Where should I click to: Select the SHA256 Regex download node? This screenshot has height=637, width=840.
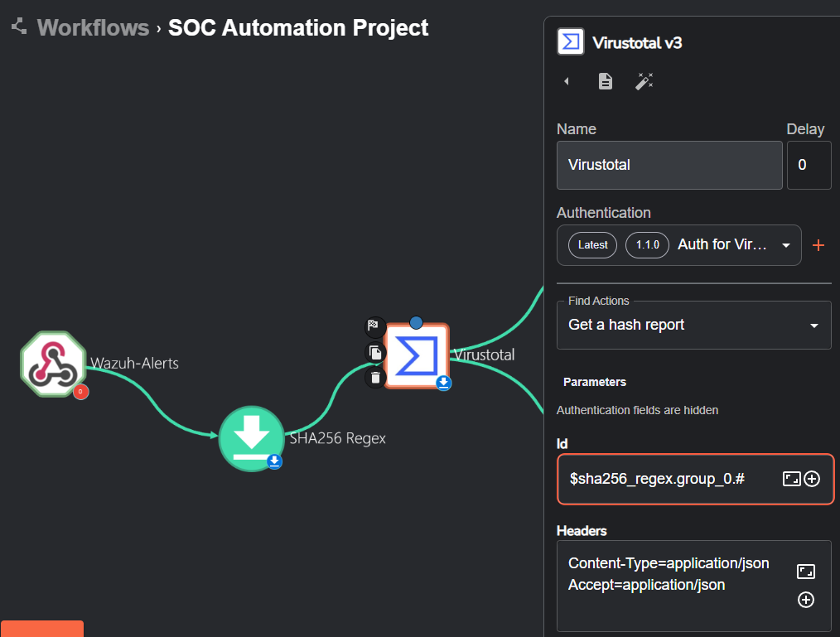pos(251,439)
